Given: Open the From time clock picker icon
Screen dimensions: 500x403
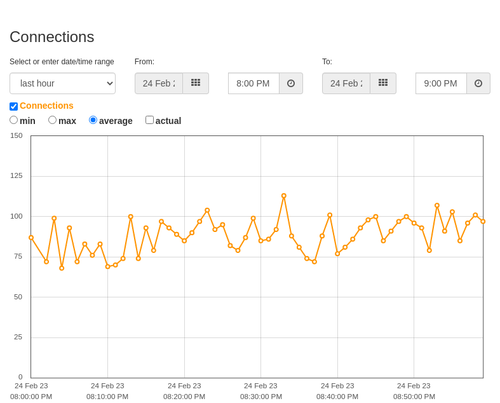Looking at the screenshot, I should point(291,83).
